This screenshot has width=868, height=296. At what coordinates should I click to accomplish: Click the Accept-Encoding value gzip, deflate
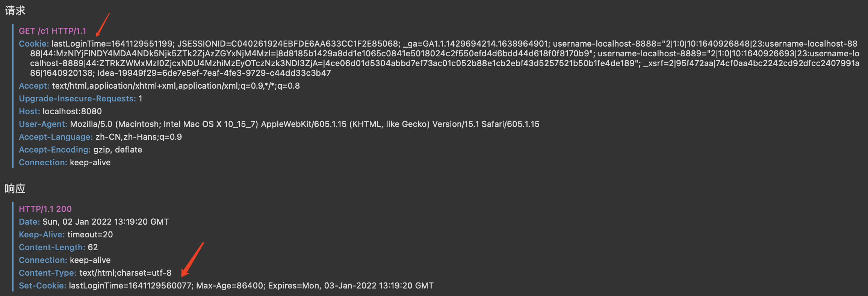pos(118,150)
